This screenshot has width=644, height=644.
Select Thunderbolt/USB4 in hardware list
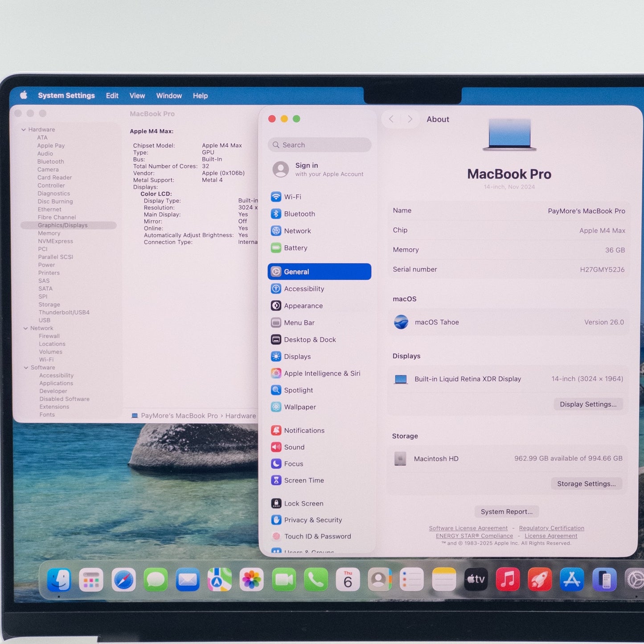[x=64, y=312]
